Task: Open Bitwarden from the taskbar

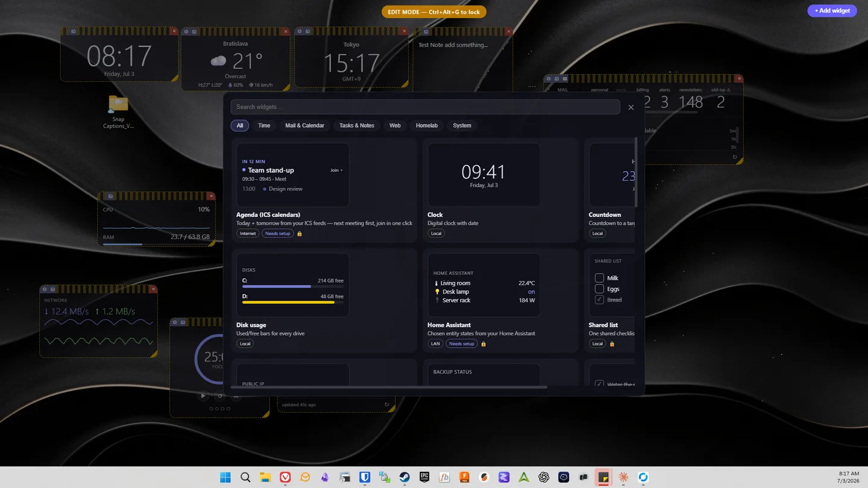Action: pyautogui.click(x=365, y=478)
